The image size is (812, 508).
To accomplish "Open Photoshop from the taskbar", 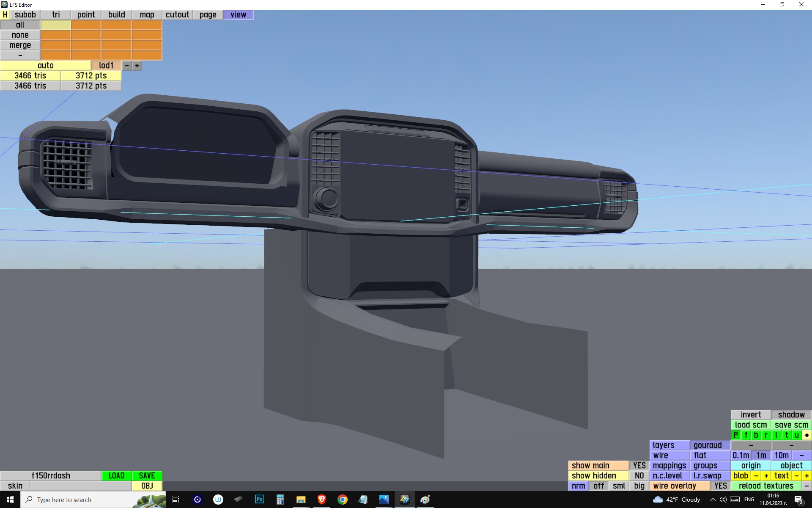I will pos(259,500).
